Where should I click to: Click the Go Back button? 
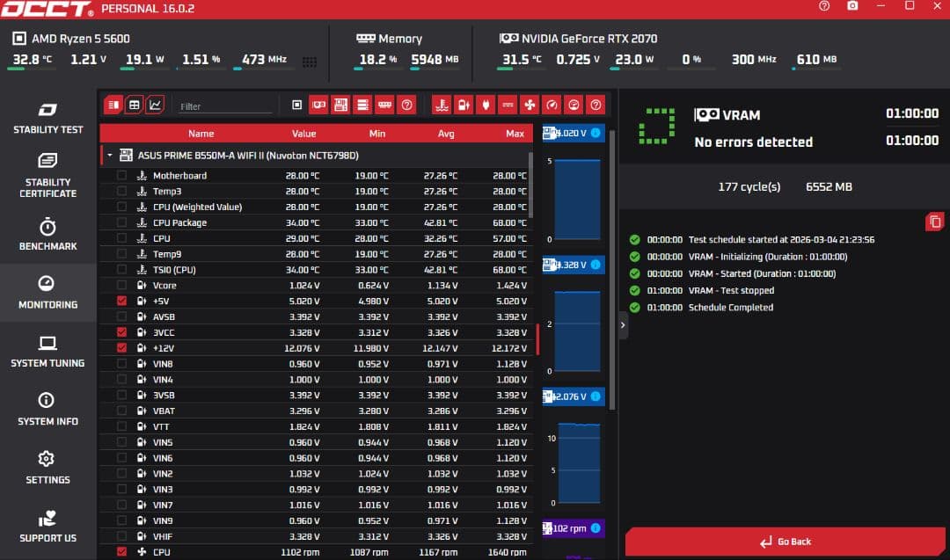[786, 542]
